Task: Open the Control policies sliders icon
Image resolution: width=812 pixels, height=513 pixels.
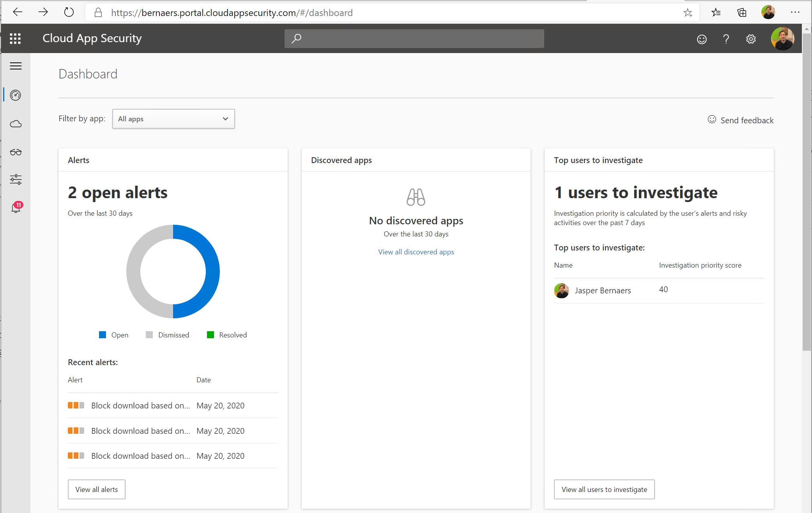Action: (16, 179)
